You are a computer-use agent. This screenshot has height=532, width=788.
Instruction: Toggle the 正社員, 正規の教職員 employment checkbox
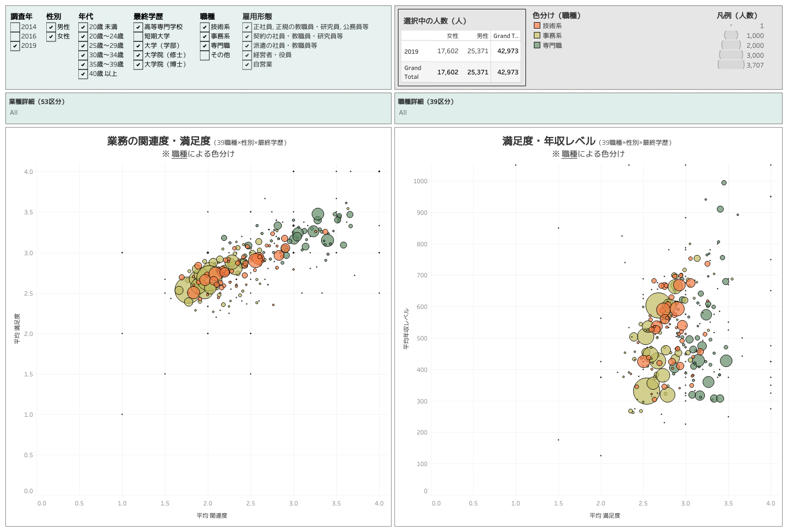click(x=247, y=27)
